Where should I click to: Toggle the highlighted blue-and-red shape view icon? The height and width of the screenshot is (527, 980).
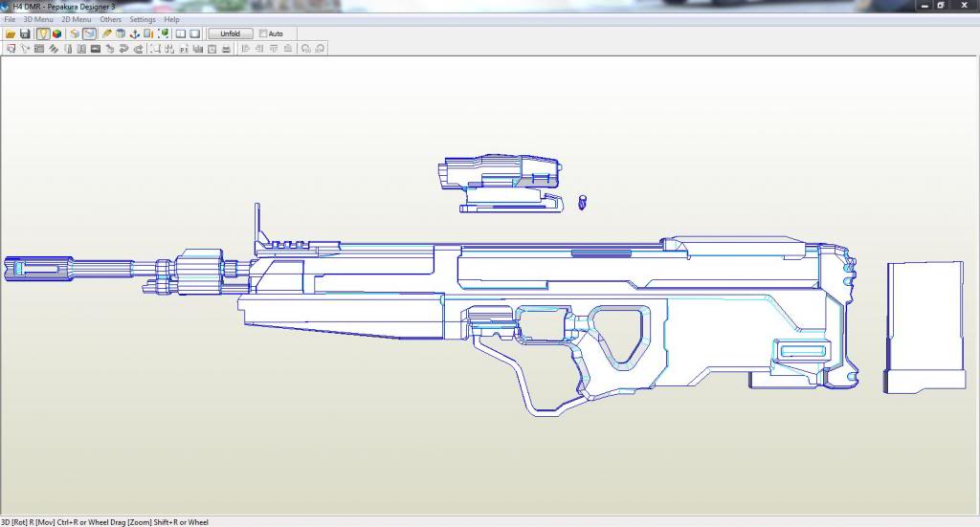click(x=89, y=33)
